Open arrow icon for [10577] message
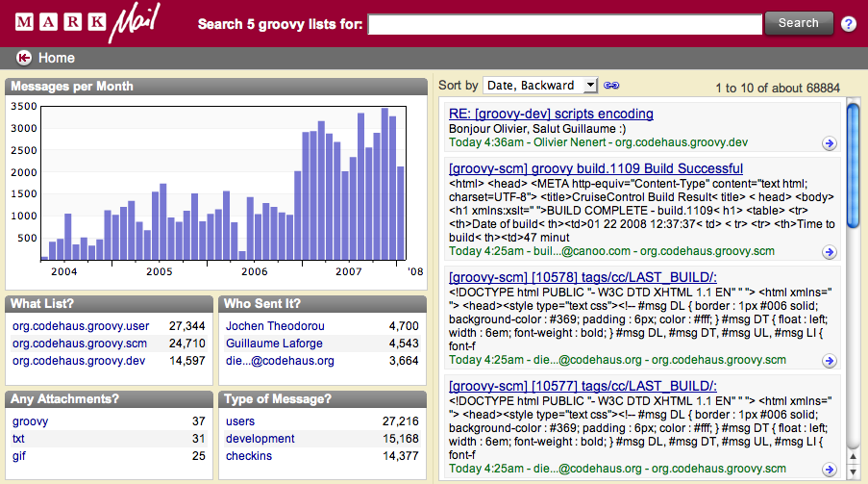The width and height of the screenshot is (868, 484). [x=829, y=470]
